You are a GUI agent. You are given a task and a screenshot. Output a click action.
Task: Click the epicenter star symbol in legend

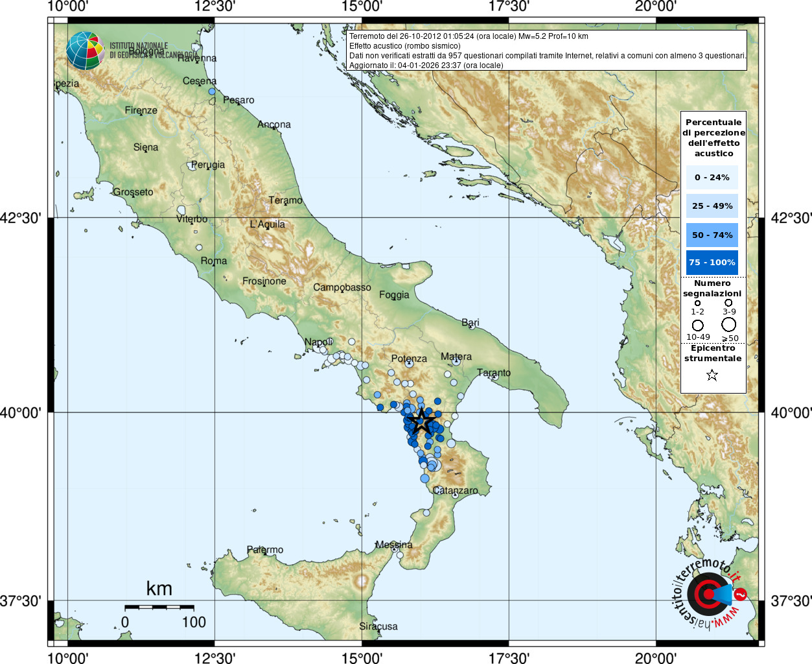pos(712,375)
